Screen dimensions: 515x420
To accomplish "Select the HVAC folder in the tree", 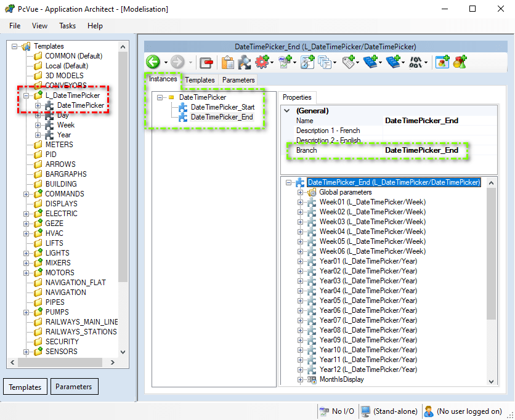I will [x=54, y=233].
